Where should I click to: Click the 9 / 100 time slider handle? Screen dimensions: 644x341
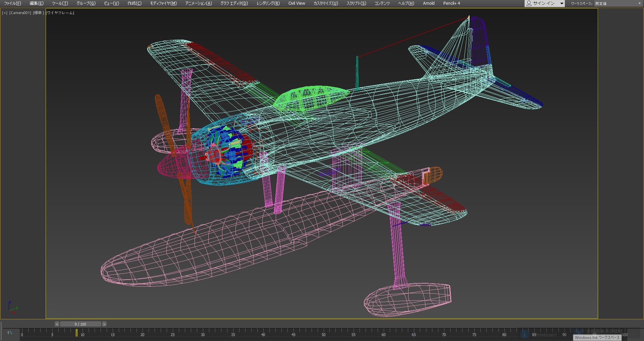pyautogui.click(x=80, y=324)
